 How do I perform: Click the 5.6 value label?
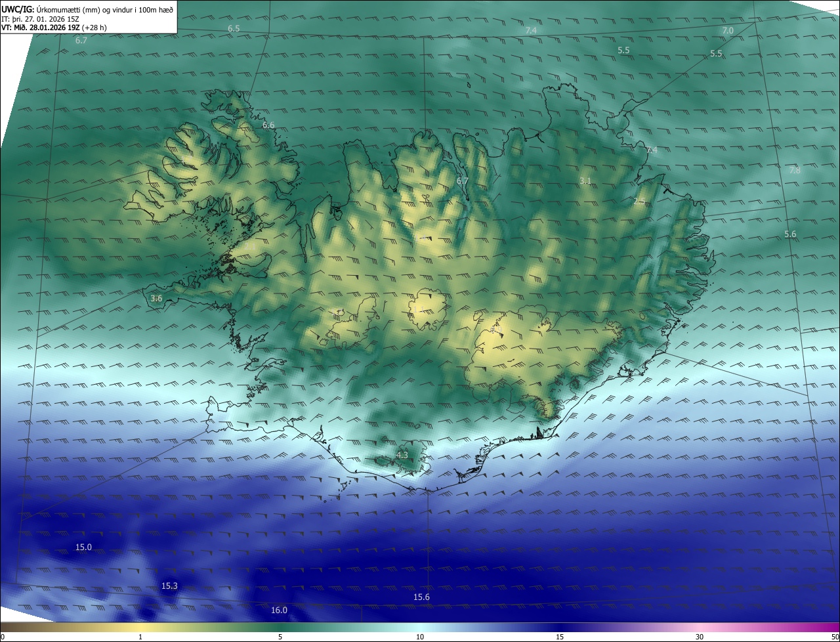(x=790, y=234)
